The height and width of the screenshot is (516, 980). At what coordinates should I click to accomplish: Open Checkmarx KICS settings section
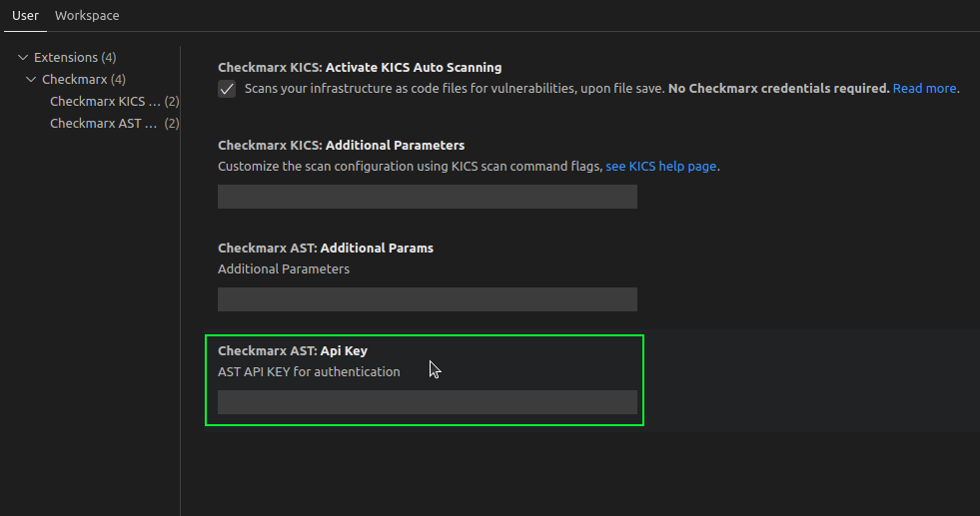[114, 101]
